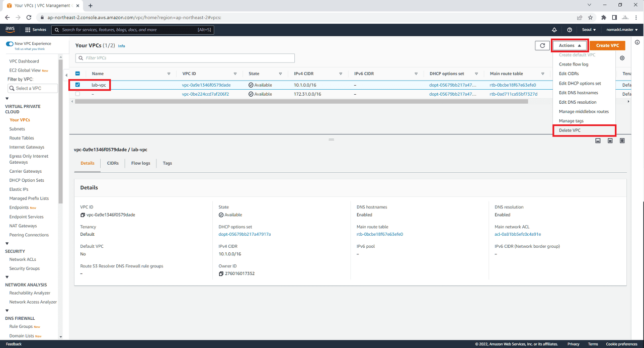Open vpc-0a9e1346f0579dade link in table
Screen dimensions: 644x348
pos(206,85)
